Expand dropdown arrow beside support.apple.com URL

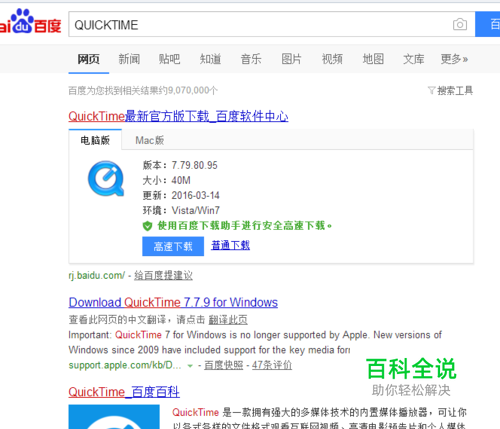[x=190, y=366]
